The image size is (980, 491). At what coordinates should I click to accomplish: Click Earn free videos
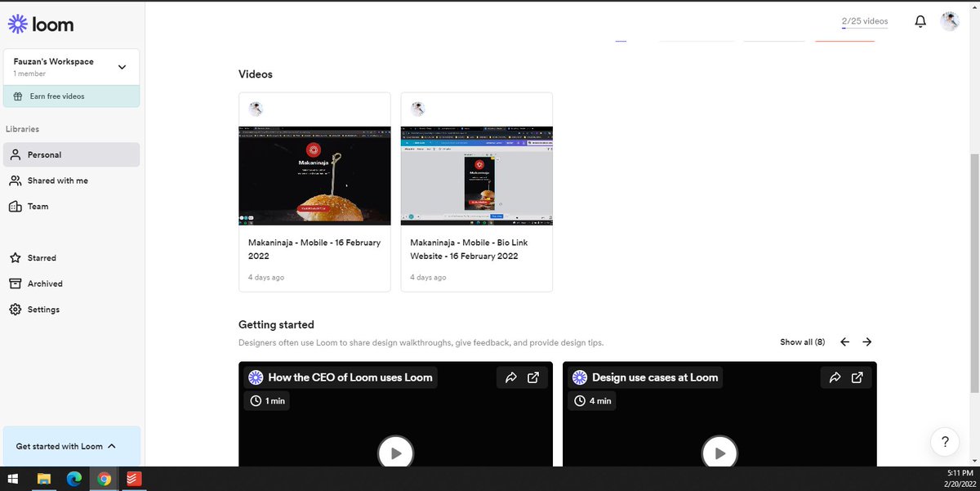tap(71, 96)
